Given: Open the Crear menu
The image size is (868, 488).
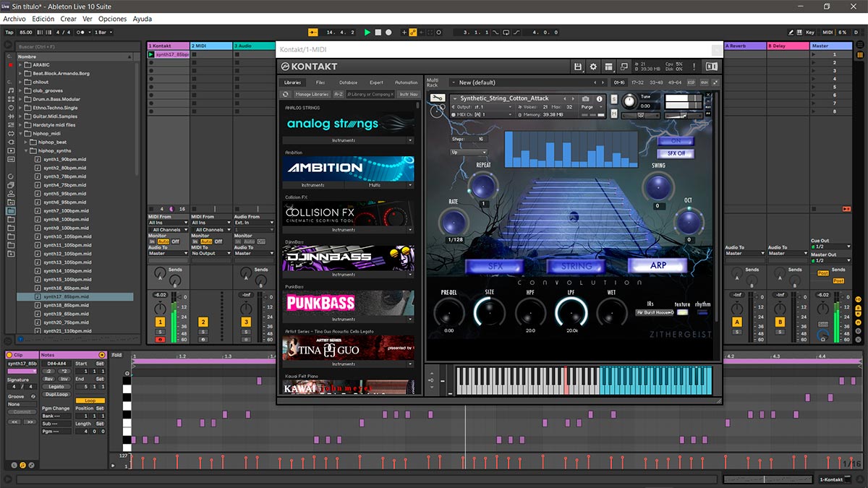Looking at the screenshot, I should tap(68, 19).
